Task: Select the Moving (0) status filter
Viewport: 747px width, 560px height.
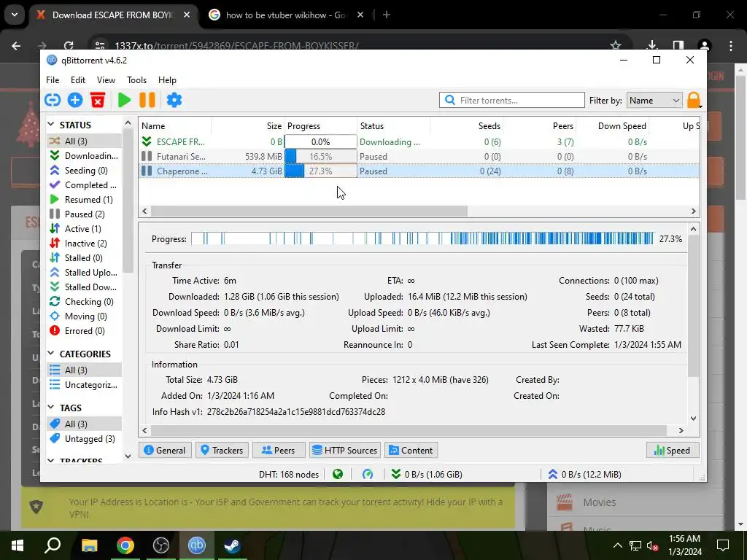Action: (x=85, y=316)
